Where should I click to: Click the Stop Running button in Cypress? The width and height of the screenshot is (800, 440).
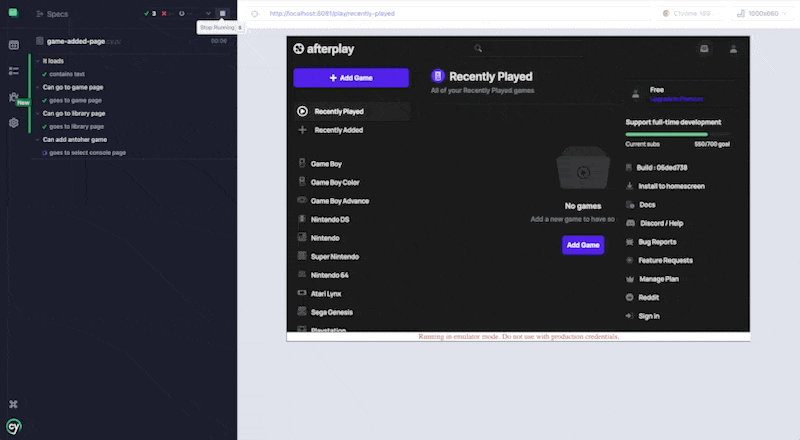click(x=223, y=14)
